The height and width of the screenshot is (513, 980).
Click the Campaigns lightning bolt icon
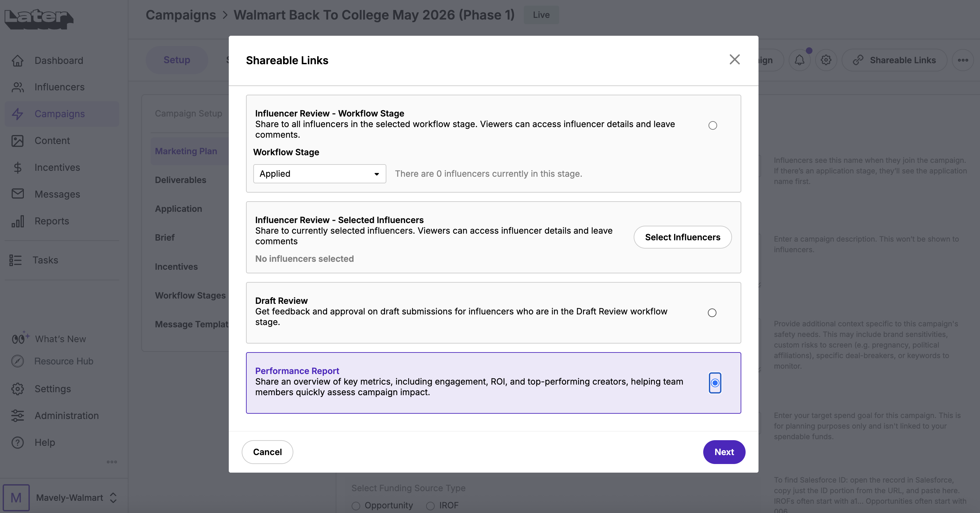[18, 114]
